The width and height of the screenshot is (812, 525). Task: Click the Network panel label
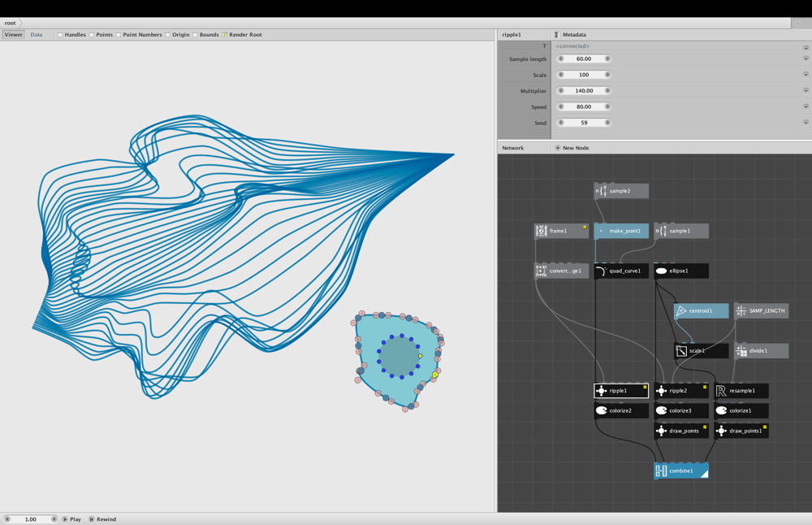[x=512, y=148]
